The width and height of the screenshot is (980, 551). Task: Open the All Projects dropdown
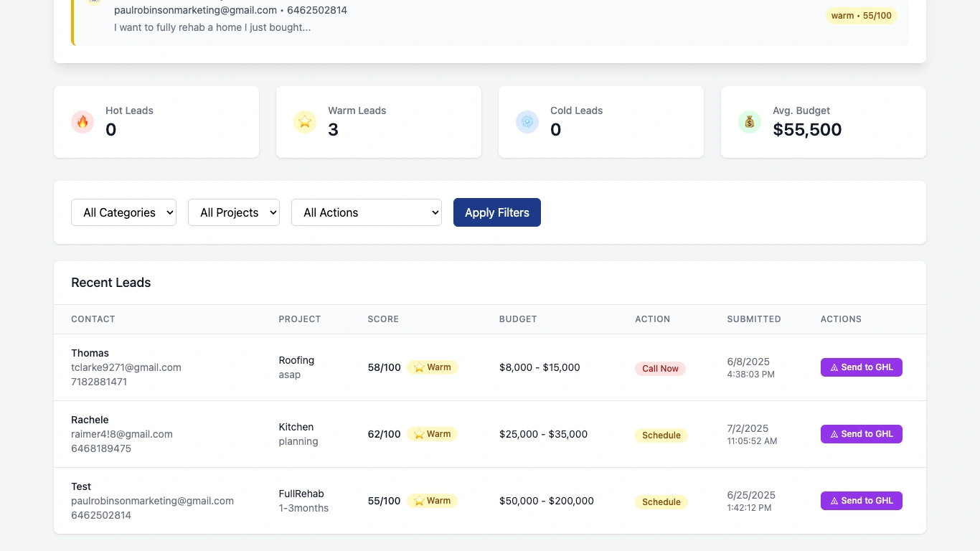tap(234, 212)
